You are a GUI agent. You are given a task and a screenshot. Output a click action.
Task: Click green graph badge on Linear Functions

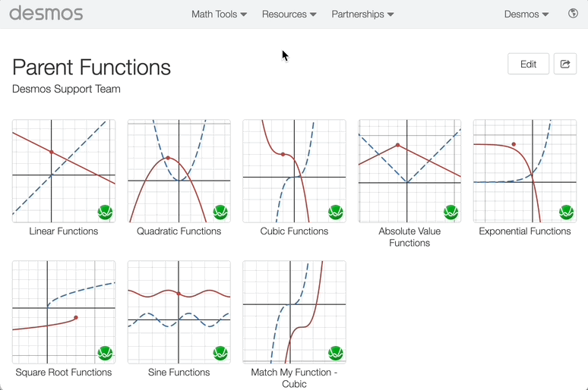point(105,212)
